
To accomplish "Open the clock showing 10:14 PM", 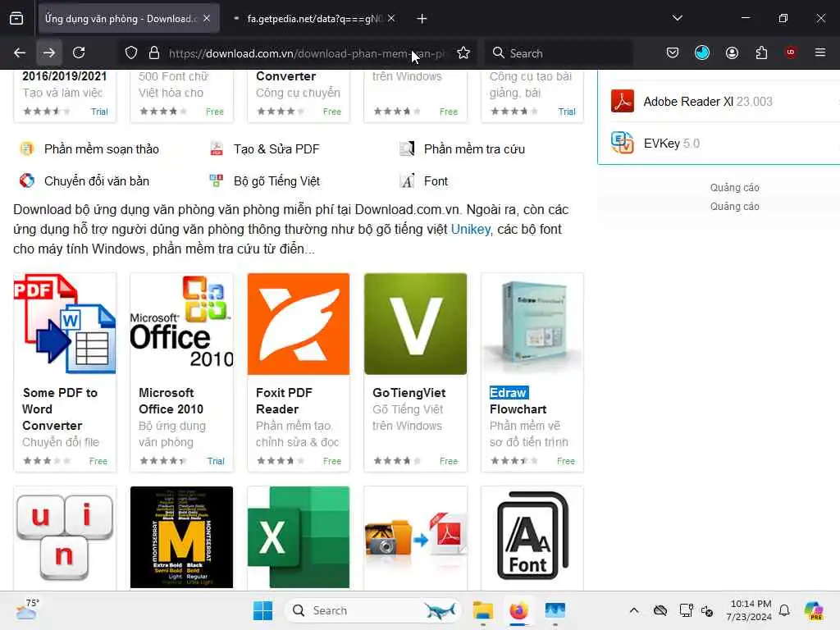I will (x=750, y=610).
